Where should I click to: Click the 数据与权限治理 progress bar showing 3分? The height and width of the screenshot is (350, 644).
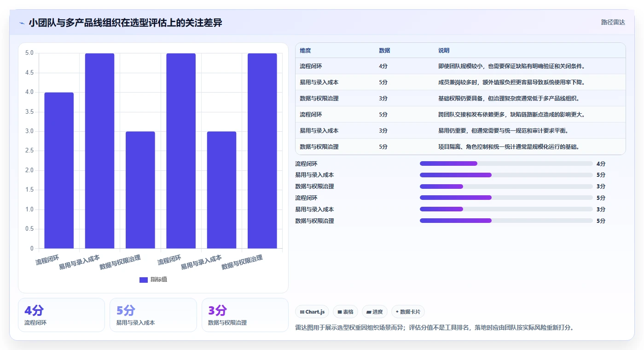pos(506,187)
